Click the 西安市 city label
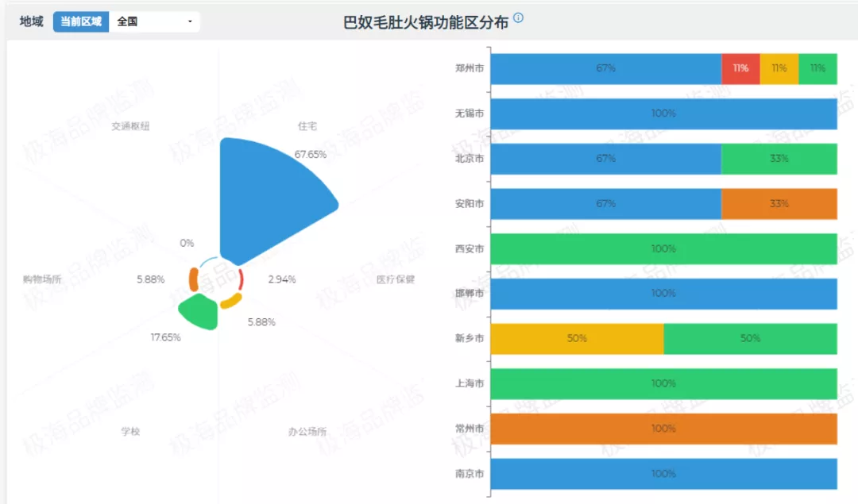Viewport: 858px width, 504px height. pos(470,248)
